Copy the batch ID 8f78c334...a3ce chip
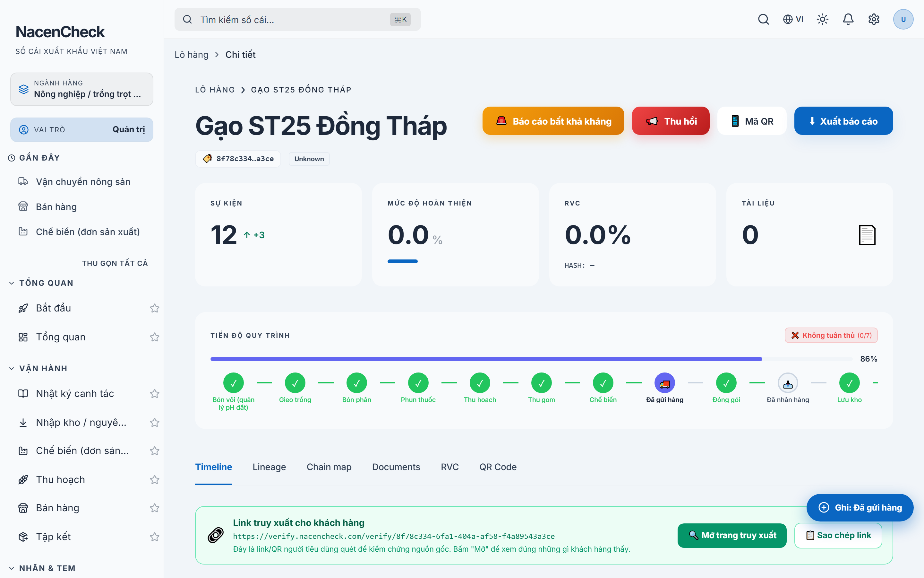 click(238, 159)
